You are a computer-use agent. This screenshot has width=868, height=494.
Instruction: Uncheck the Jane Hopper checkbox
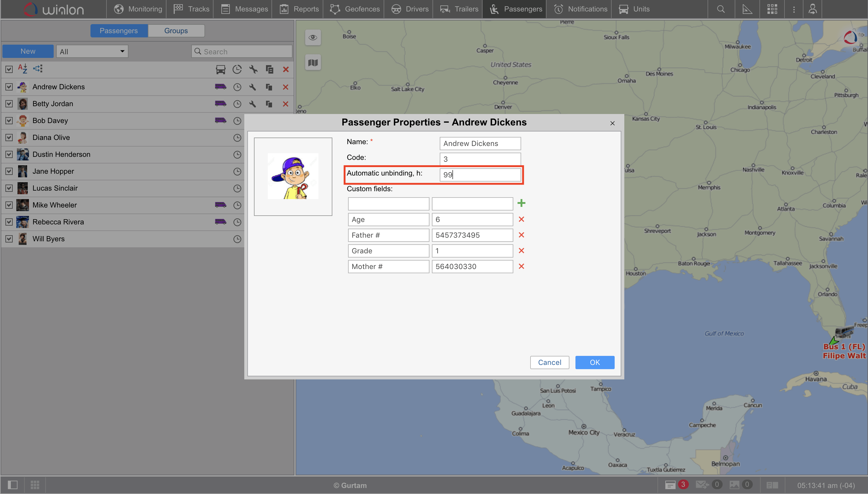pyautogui.click(x=9, y=171)
